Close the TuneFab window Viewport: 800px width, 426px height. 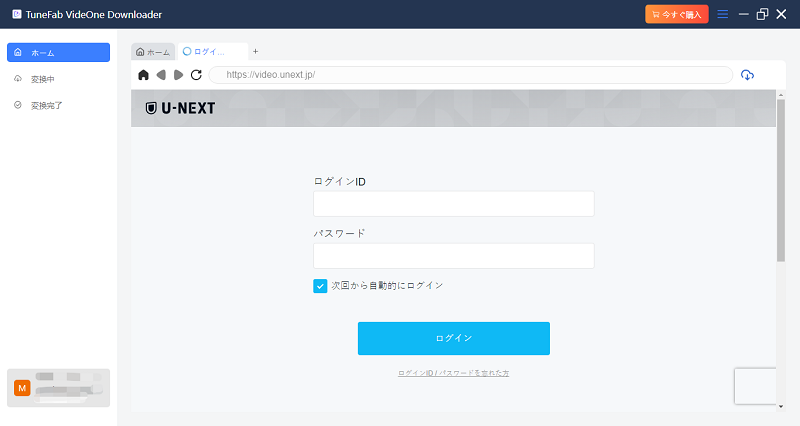[x=781, y=14]
